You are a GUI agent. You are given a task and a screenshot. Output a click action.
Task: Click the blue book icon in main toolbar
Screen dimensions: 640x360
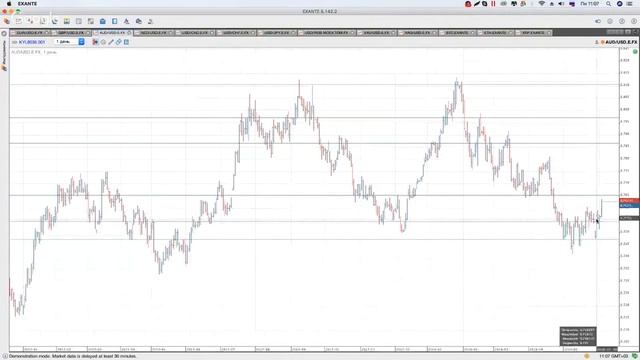tap(115, 21)
